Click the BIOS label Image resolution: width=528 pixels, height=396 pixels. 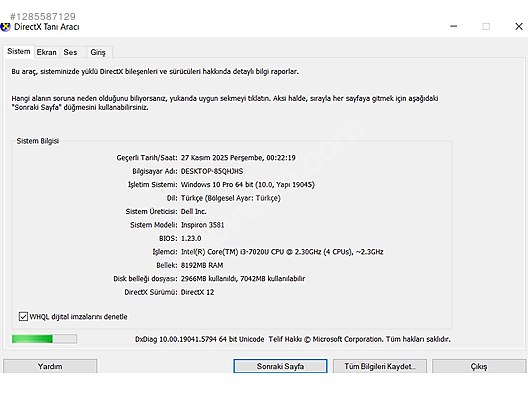point(168,238)
